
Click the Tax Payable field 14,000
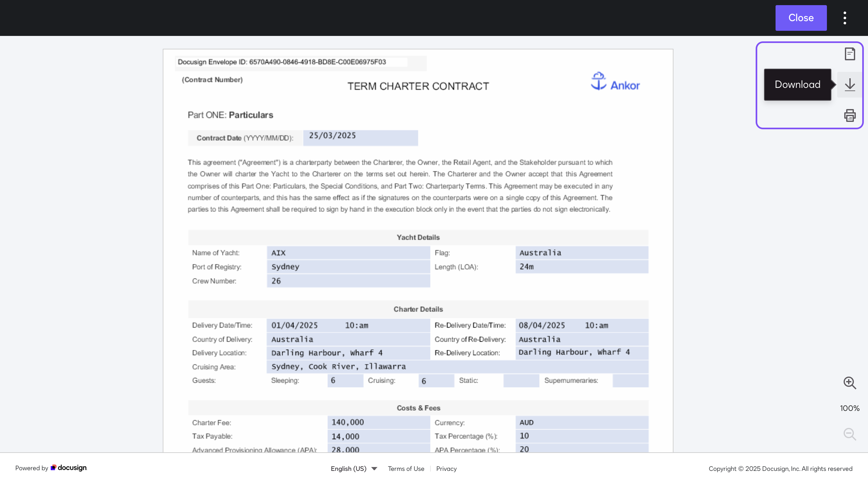coord(378,436)
